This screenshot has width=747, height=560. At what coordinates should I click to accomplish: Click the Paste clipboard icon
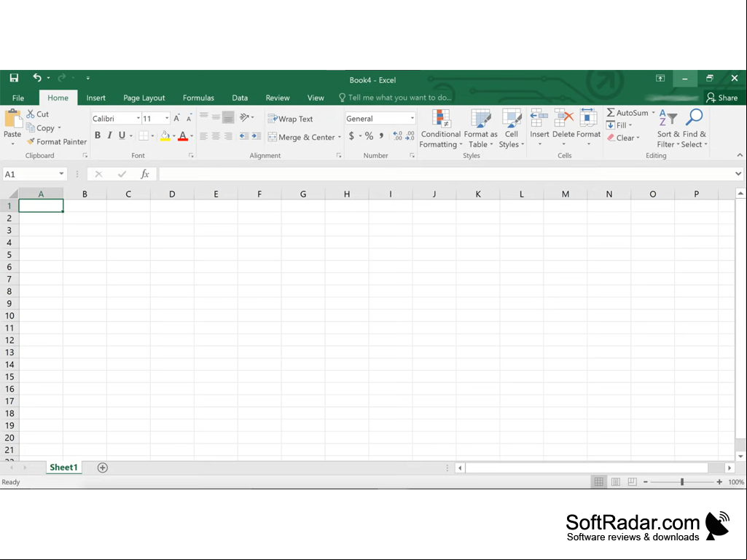click(12, 119)
